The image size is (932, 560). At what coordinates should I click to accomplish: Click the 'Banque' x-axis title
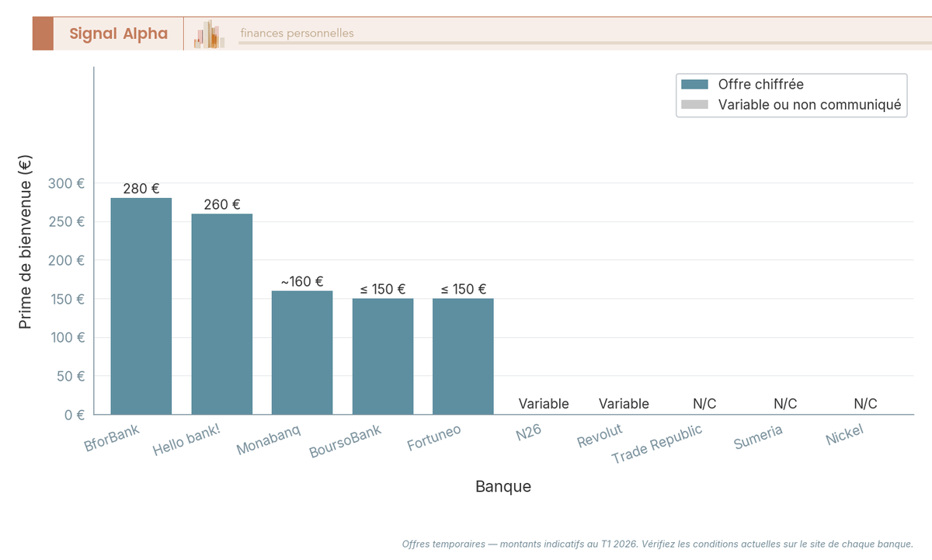503,487
